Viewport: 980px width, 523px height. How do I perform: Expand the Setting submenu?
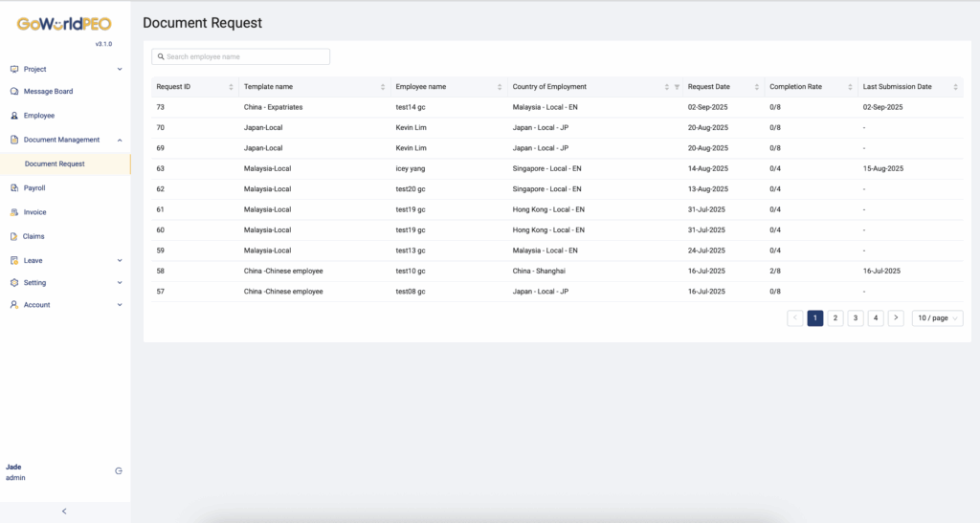[120, 283]
